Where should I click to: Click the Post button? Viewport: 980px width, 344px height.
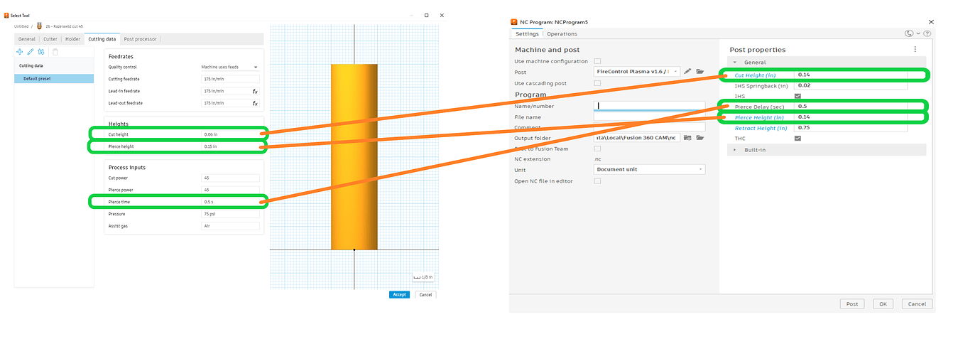(x=852, y=303)
